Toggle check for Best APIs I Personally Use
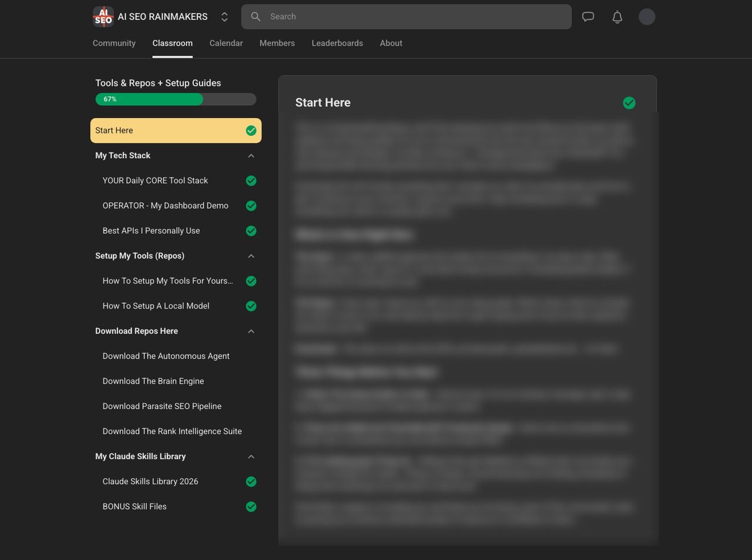This screenshot has width=752, height=560. point(251,231)
